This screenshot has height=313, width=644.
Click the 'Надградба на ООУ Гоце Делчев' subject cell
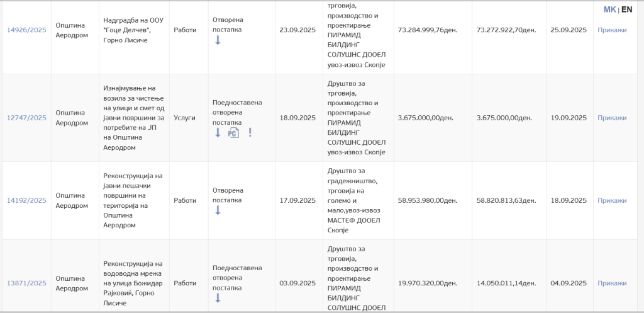point(133,30)
